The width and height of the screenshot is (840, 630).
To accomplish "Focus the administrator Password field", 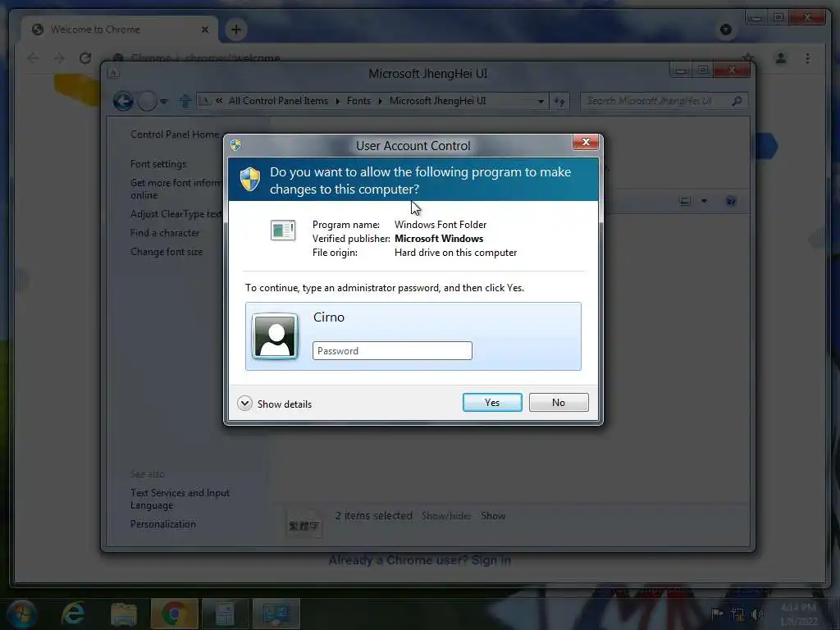I will click(x=392, y=351).
